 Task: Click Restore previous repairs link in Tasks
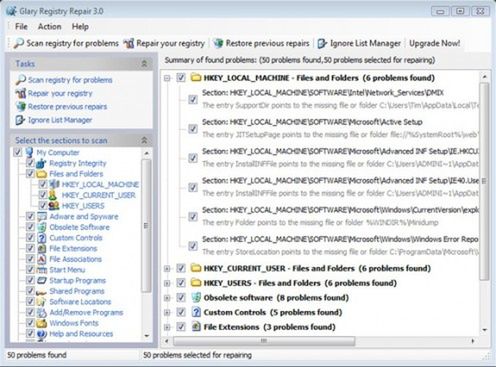click(67, 107)
